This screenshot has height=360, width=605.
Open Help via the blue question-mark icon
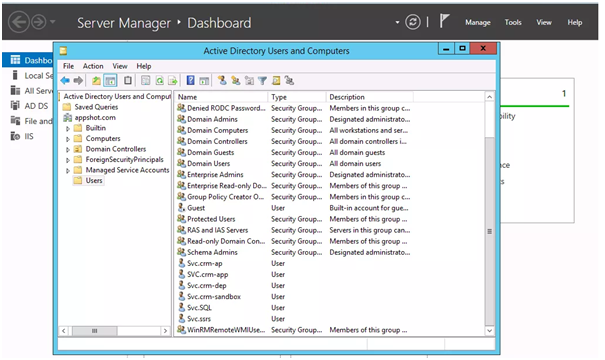coord(191,80)
